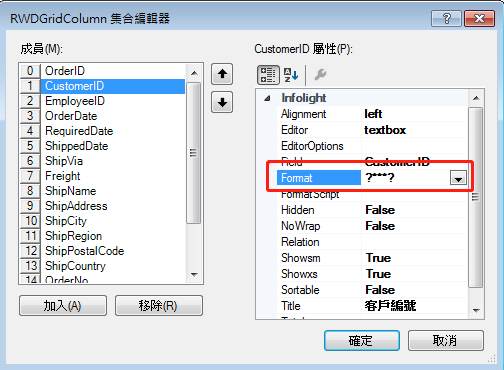Close the RWDGridColumn editor dialog
504x370 pixels.
pyautogui.click(x=479, y=18)
